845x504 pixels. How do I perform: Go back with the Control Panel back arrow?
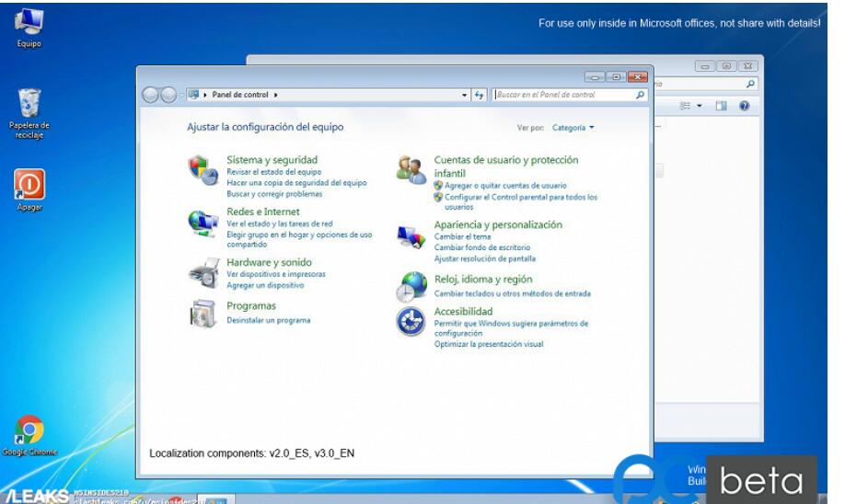(150, 95)
